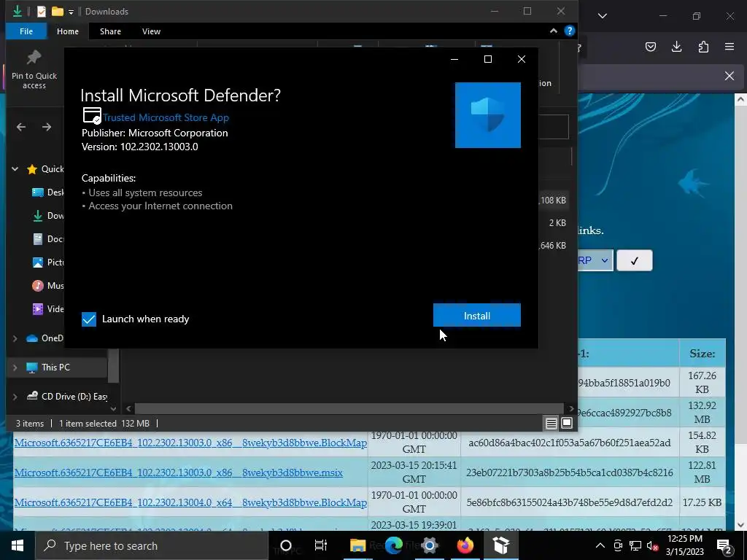The width and height of the screenshot is (747, 560).
Task: Click the Explorer horizontal scrollbar
Action: tap(350, 408)
